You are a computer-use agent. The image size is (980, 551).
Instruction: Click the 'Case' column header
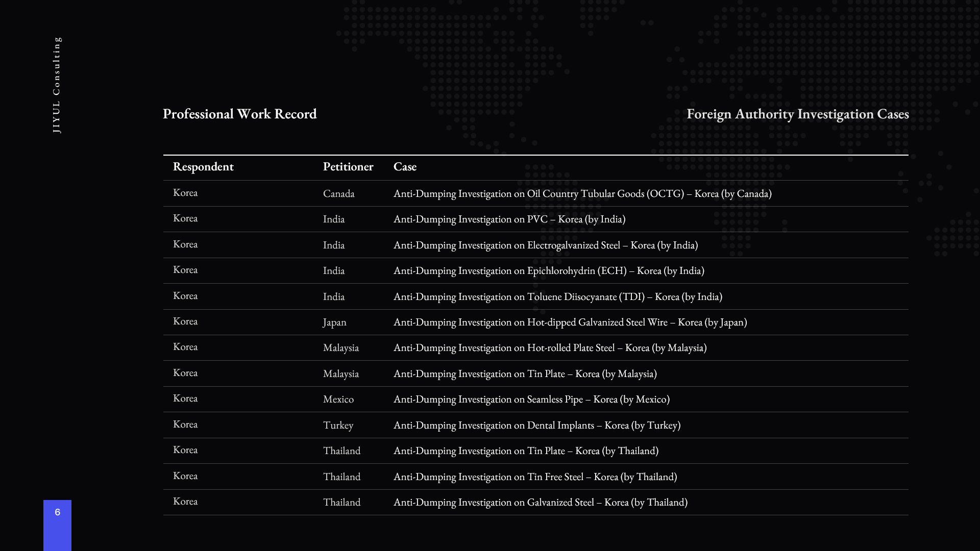(x=405, y=167)
